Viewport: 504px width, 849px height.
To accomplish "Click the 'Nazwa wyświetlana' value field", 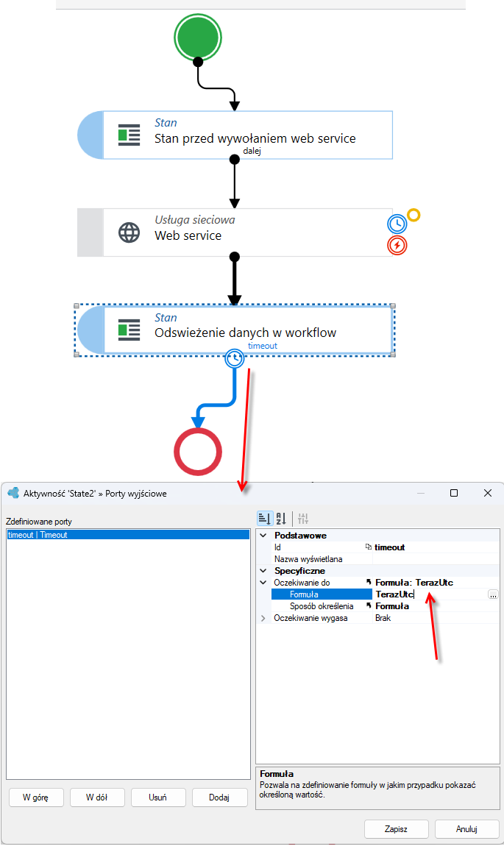I will pyautogui.click(x=436, y=559).
